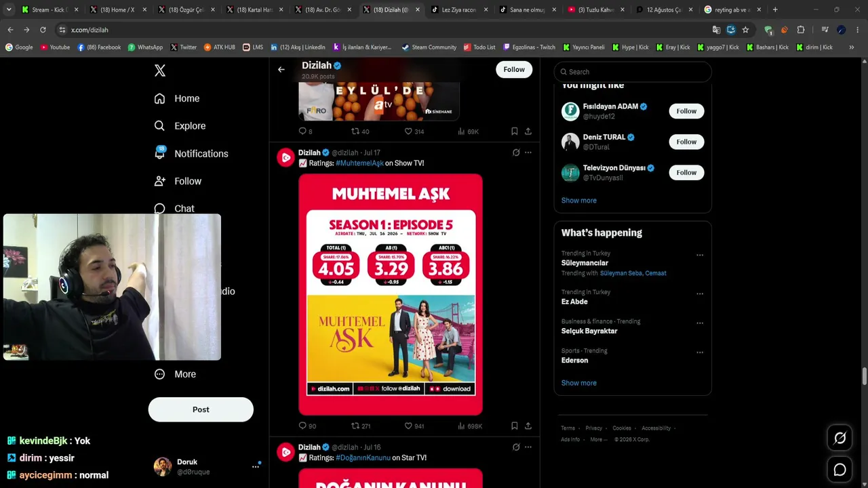Open Explore in the sidebar
868x488 pixels.
pyautogui.click(x=180, y=126)
